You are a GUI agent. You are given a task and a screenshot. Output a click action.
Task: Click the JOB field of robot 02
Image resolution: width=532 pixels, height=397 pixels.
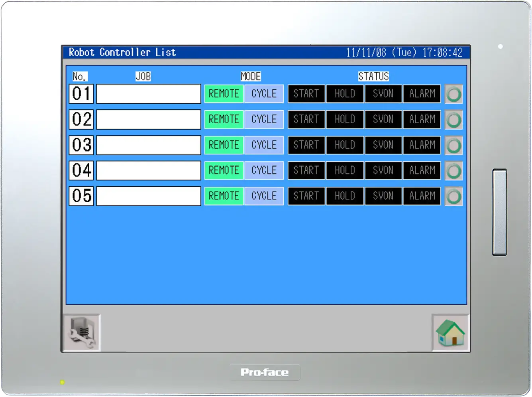149,119
